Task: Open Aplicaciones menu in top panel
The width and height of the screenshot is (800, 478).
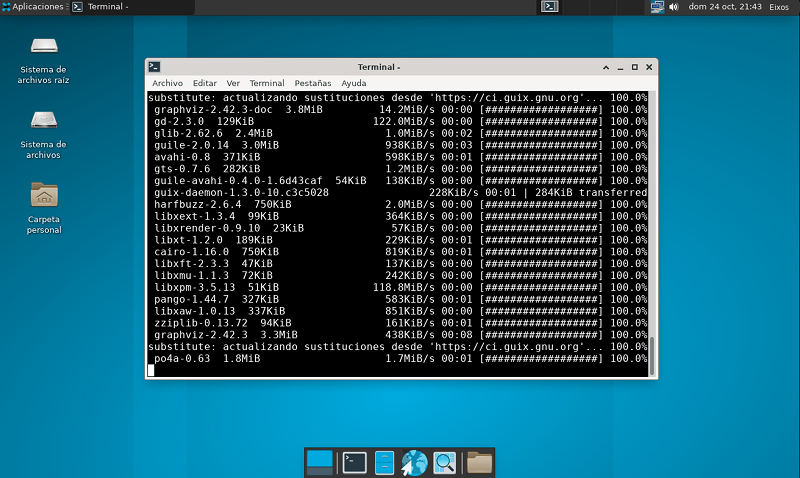Action: pos(33,6)
